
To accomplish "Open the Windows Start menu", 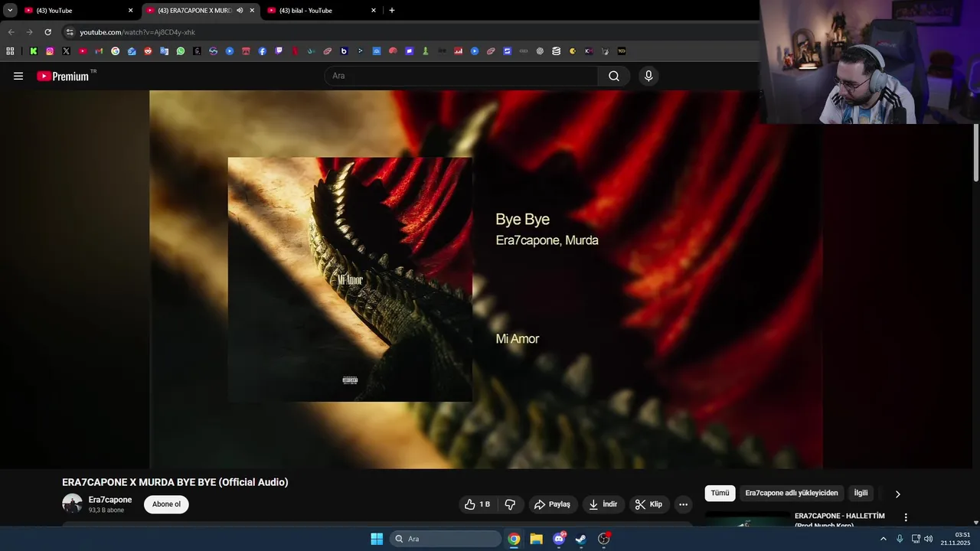I will click(x=377, y=539).
